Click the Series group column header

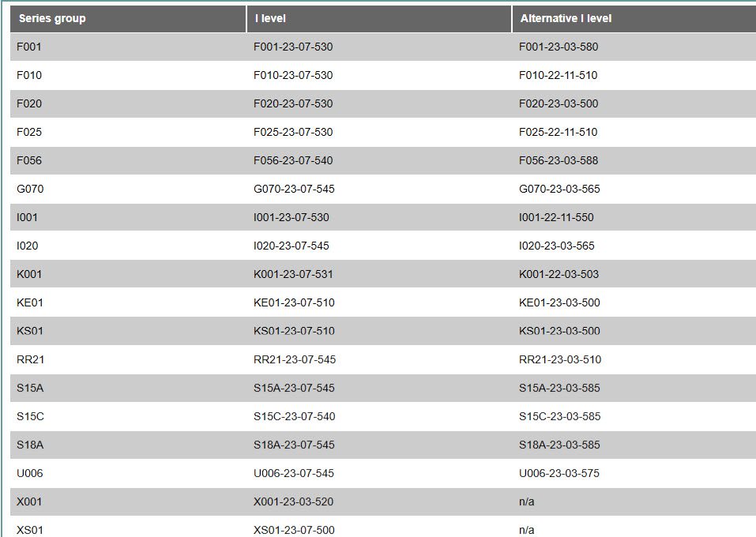[128, 19]
